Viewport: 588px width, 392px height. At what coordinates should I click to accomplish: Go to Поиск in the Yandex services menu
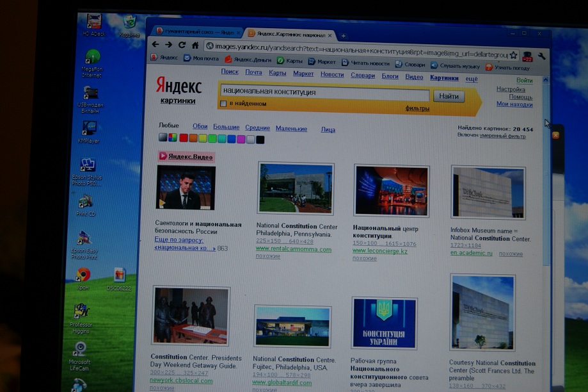tap(230, 71)
